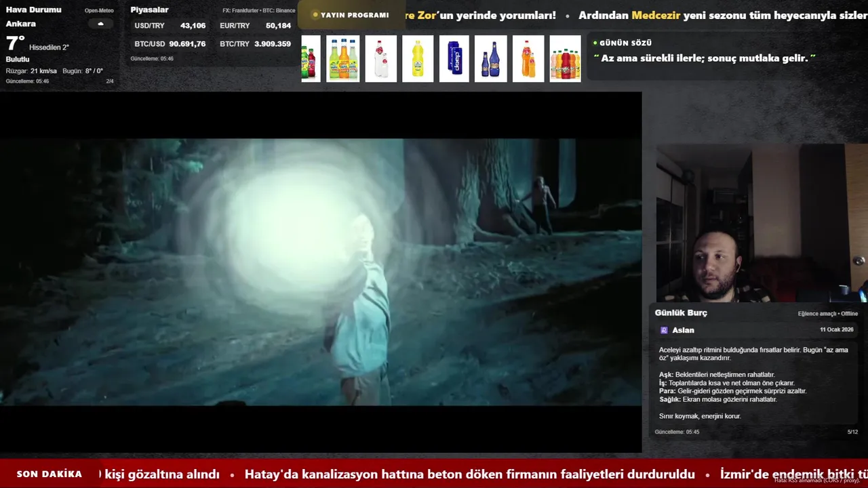
Task: Click the Sınır koymak, enerjini korur line
Action: pyautogui.click(x=700, y=416)
